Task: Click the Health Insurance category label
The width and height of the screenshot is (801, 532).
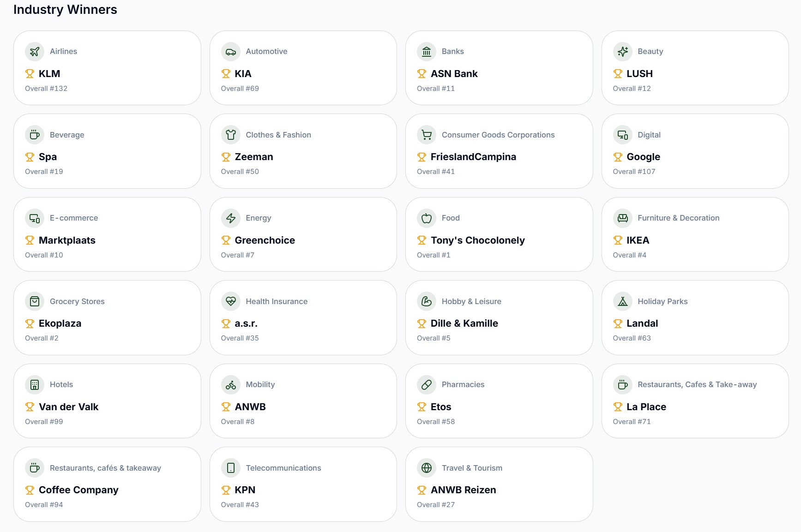Action: (x=277, y=302)
